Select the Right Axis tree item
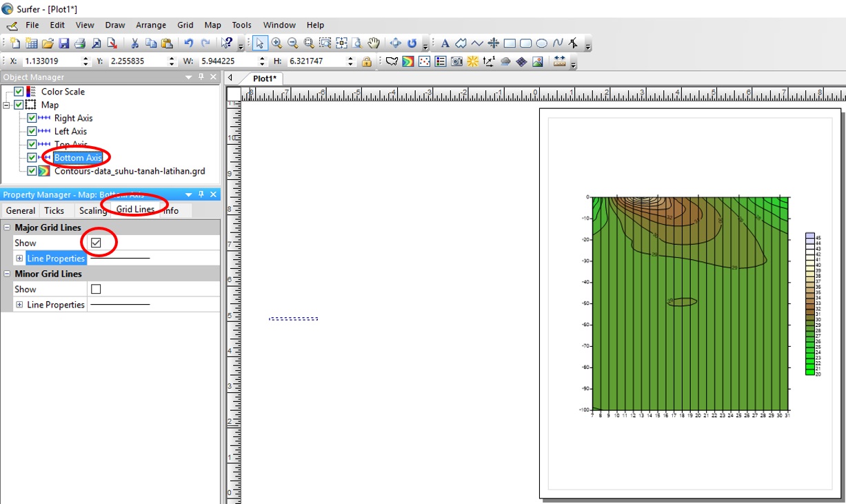 pos(74,118)
